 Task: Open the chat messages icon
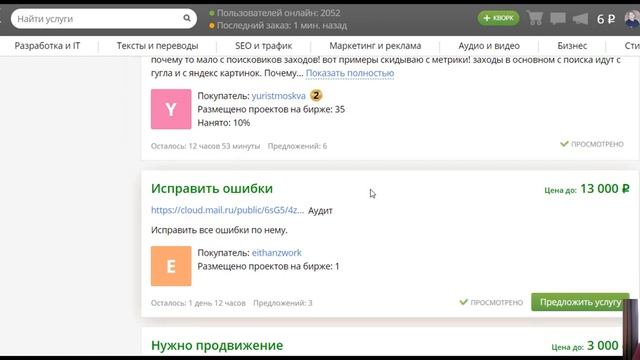pos(558,19)
